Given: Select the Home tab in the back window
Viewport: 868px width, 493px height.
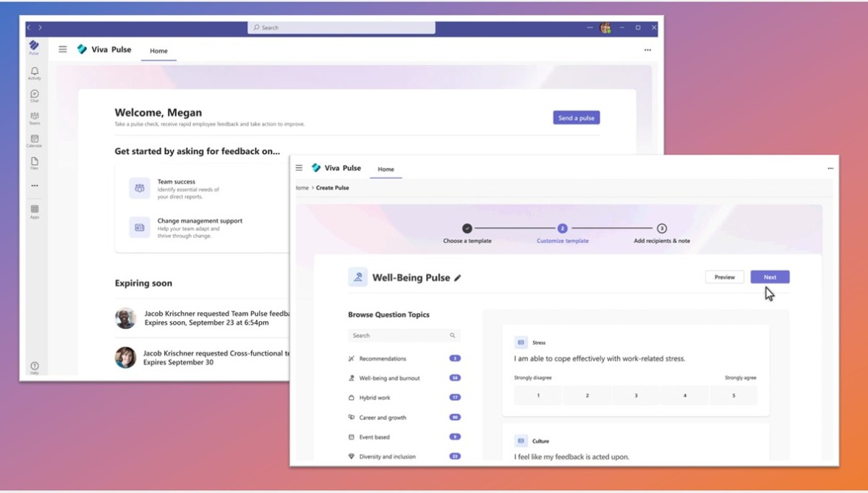Looking at the screenshot, I should pos(158,51).
